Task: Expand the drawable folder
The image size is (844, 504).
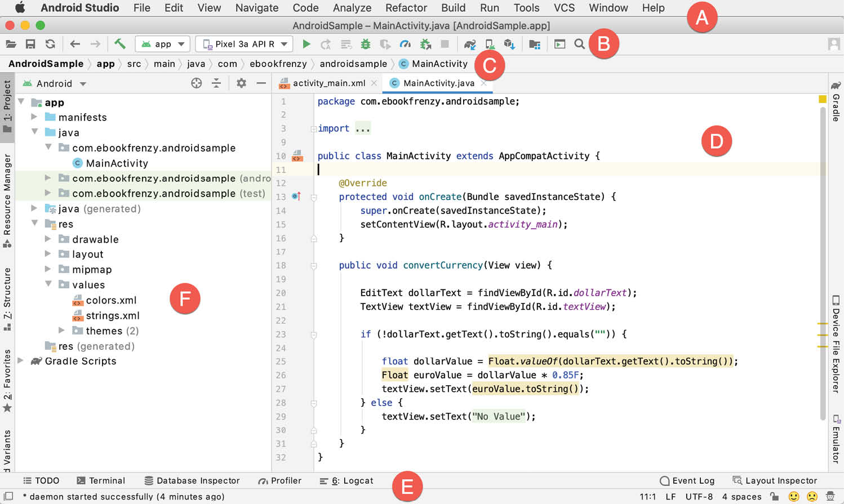Action: (x=48, y=239)
